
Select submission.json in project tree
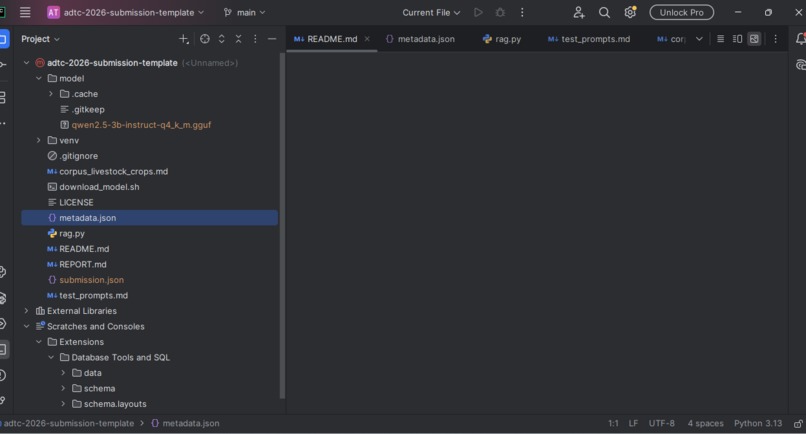click(x=86, y=280)
